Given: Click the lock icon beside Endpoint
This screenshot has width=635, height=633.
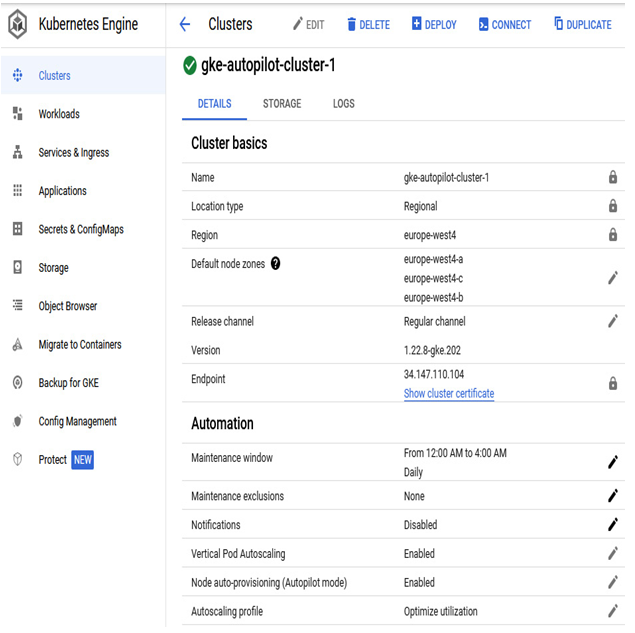Looking at the screenshot, I should (x=613, y=383).
